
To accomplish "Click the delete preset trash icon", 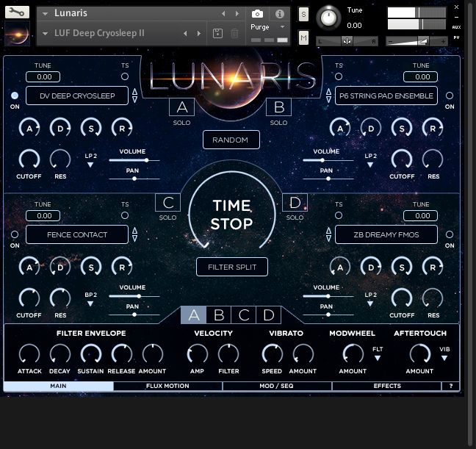I will pos(234,33).
